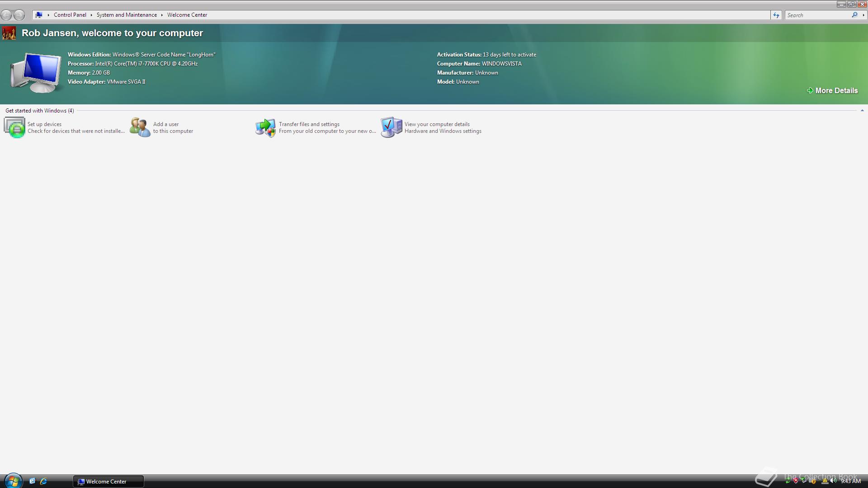Click the refresh button in address bar
This screenshot has width=868, height=488.
(776, 15)
